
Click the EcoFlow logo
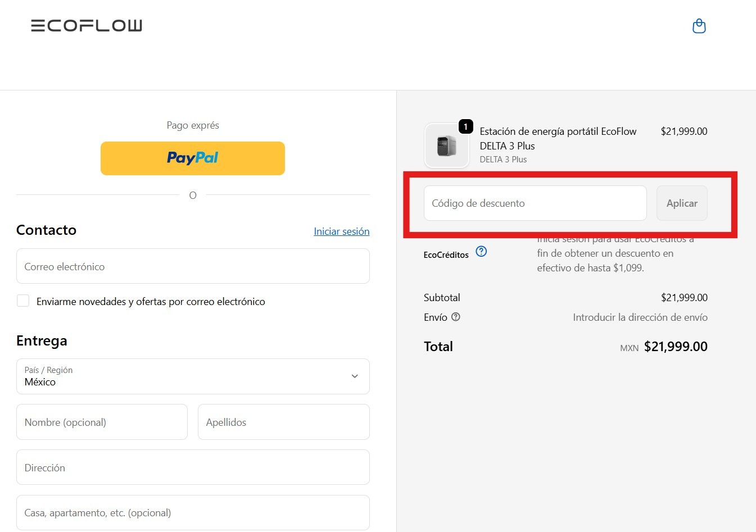[x=87, y=25]
